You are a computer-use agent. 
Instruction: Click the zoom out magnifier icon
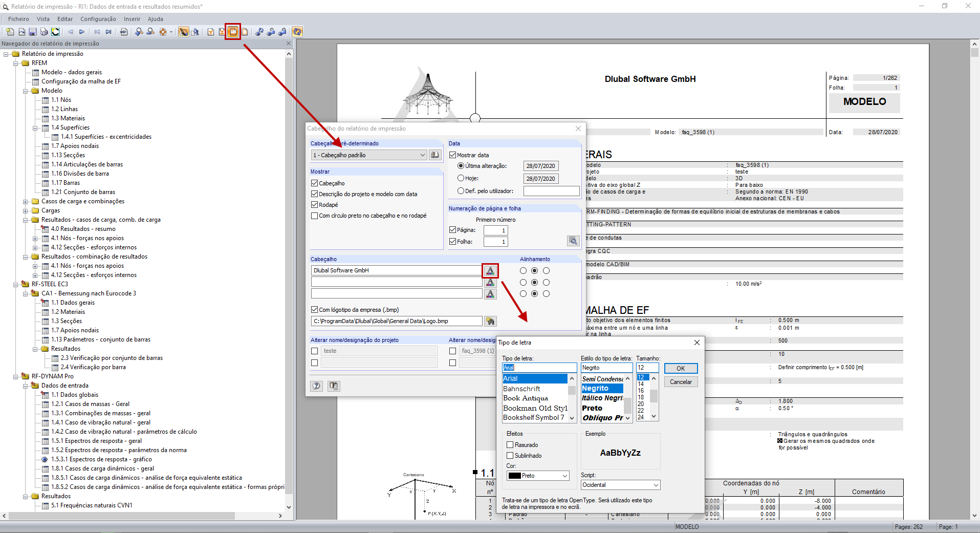coord(150,32)
